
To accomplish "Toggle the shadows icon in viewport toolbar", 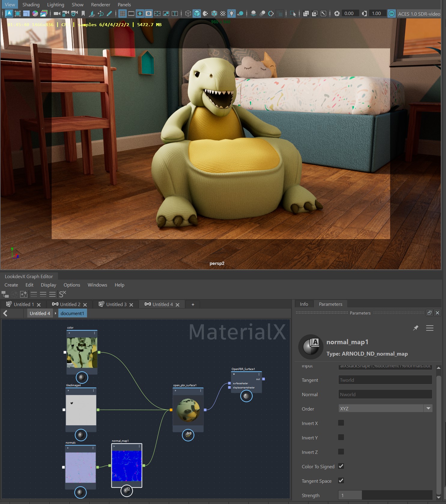I will click(x=240, y=14).
